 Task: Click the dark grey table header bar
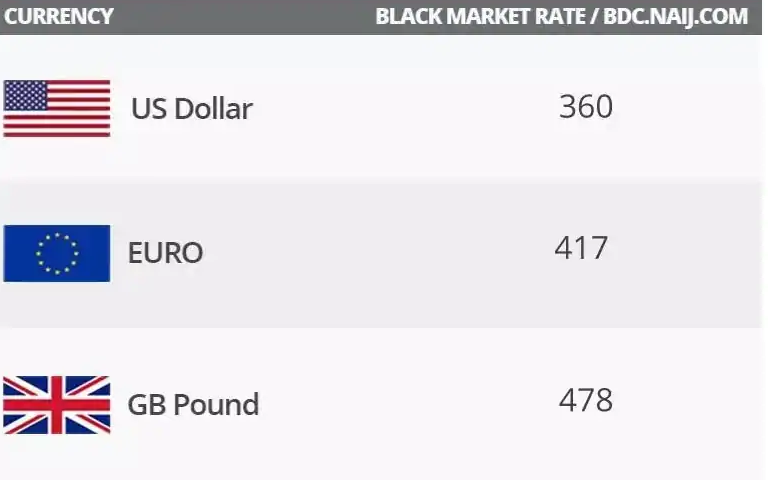click(250, 17)
